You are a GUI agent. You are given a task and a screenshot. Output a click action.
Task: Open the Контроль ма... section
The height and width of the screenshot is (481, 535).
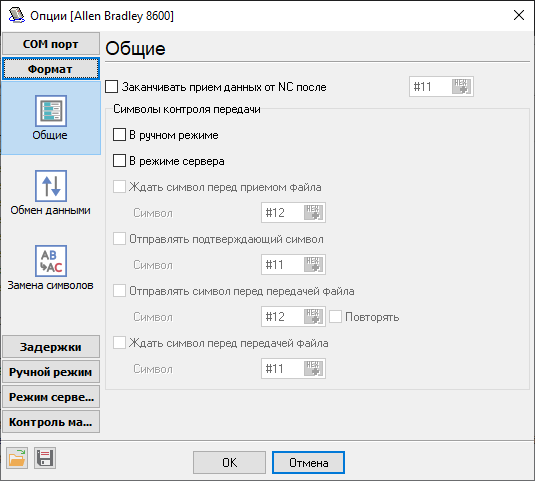point(51,422)
